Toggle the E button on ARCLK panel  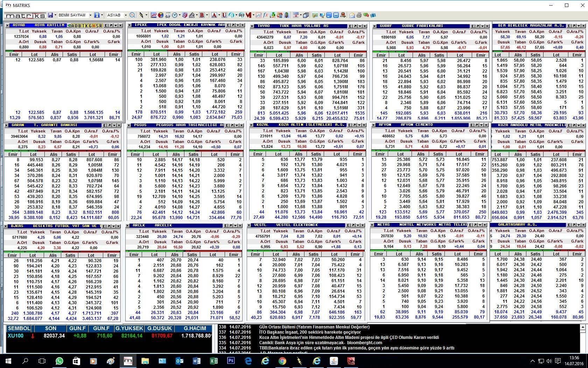tap(226, 225)
